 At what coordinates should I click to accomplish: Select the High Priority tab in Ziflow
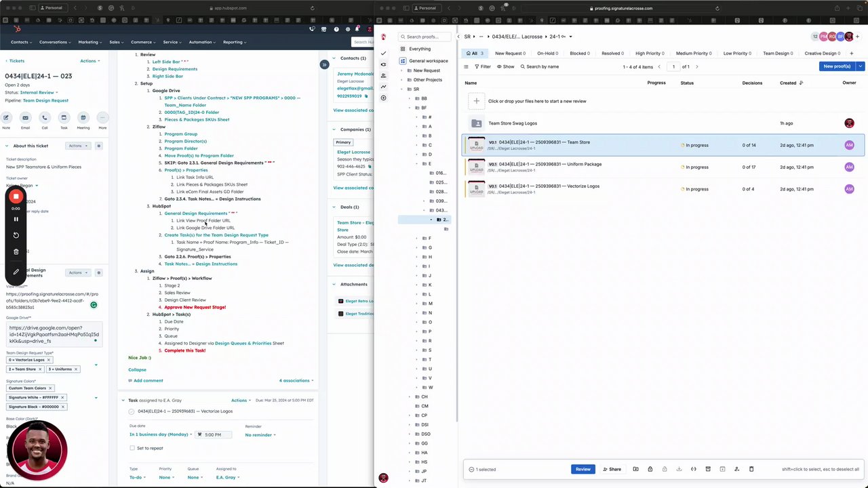click(650, 53)
